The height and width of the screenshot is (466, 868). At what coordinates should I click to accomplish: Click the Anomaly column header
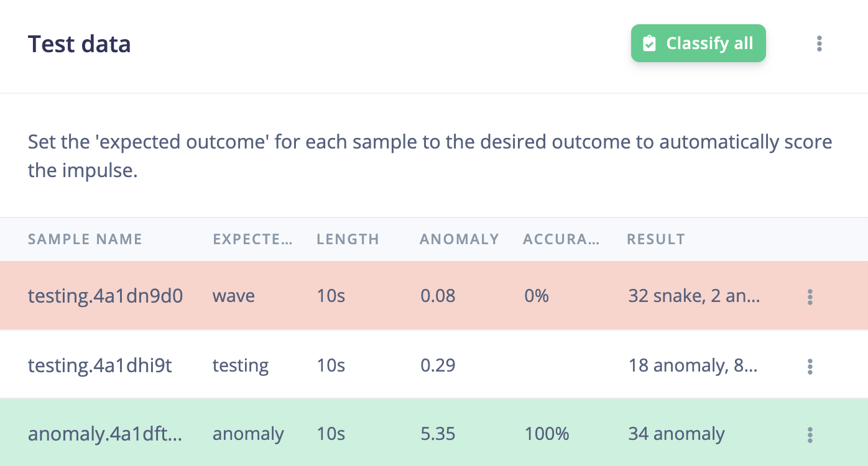click(x=459, y=239)
